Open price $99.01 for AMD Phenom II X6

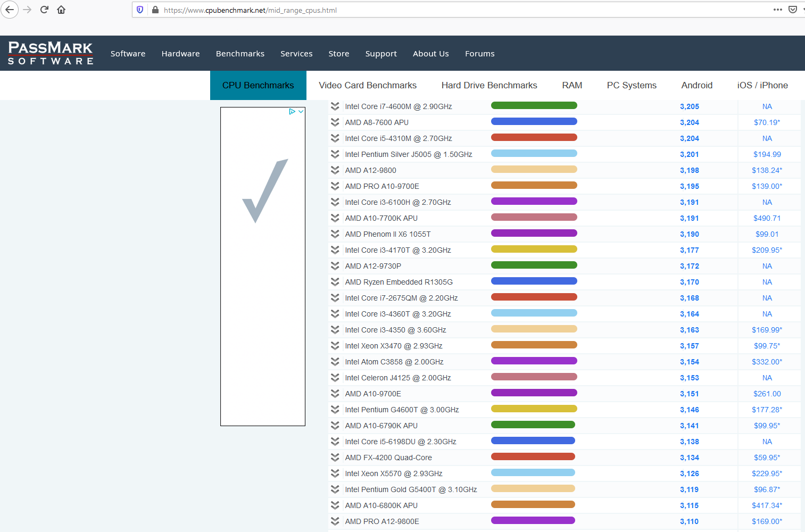[x=767, y=234]
